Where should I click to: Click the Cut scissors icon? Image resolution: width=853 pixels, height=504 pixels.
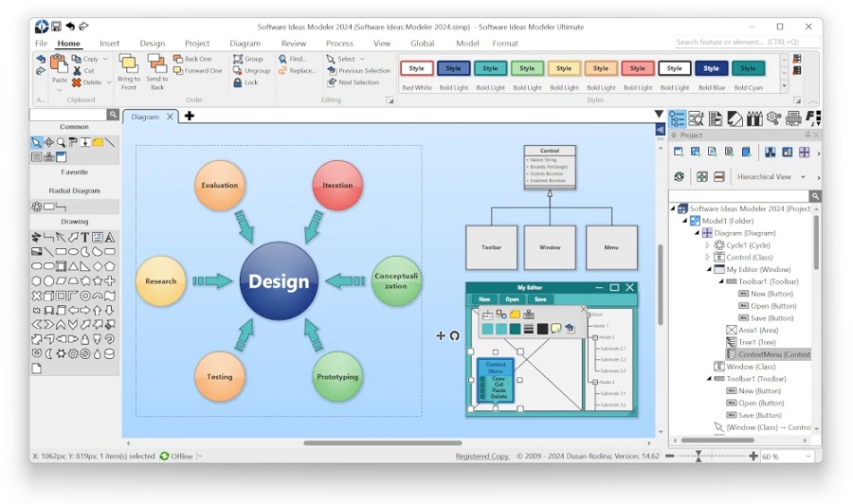coord(77,71)
